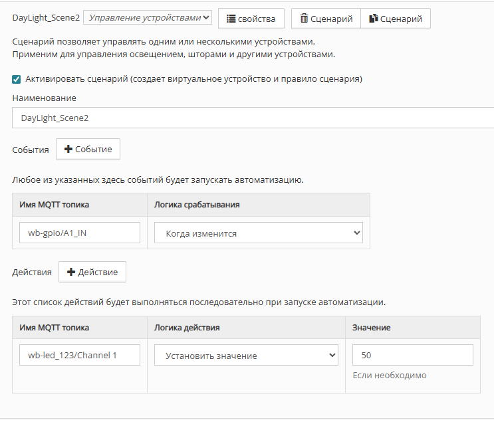
Task: Toggle the Активировать сценарий checkbox
Action: [17, 79]
